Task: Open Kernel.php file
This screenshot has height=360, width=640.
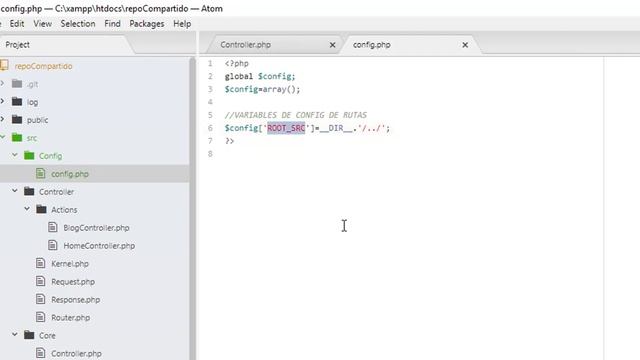Action: [70, 264]
